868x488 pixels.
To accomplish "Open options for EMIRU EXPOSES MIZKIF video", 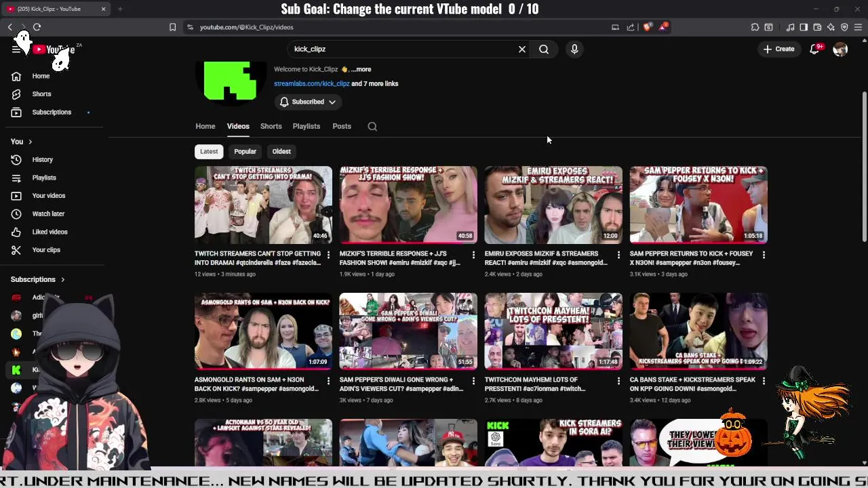I will 618,255.
